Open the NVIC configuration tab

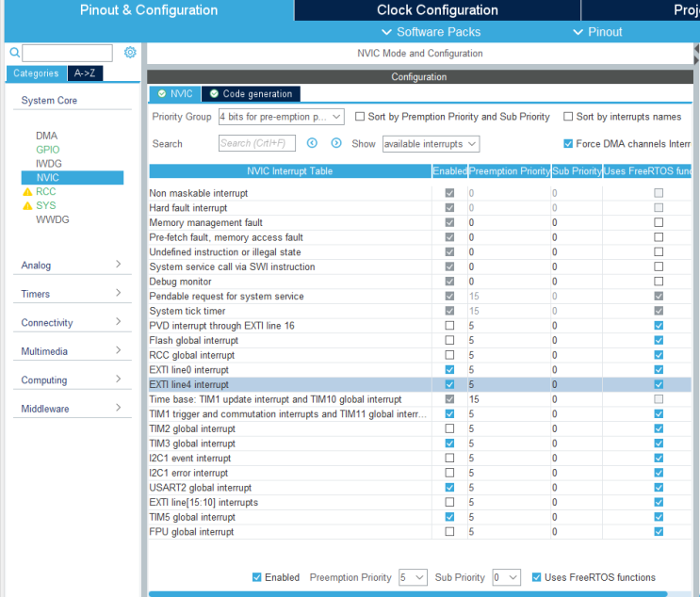(x=175, y=94)
